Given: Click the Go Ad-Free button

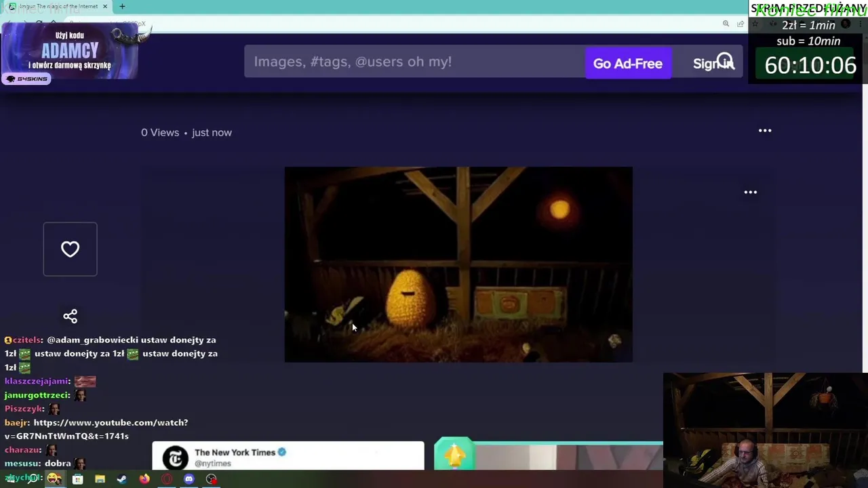Looking at the screenshot, I should (628, 63).
